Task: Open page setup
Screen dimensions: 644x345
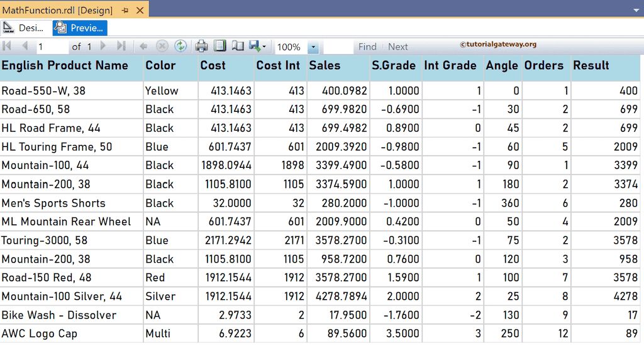Action: point(238,46)
